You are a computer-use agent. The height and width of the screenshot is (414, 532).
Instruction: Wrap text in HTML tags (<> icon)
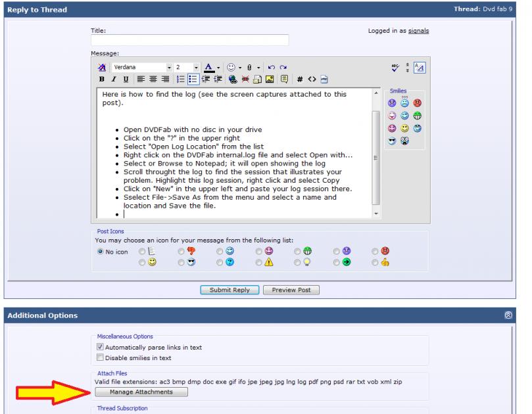pos(312,80)
